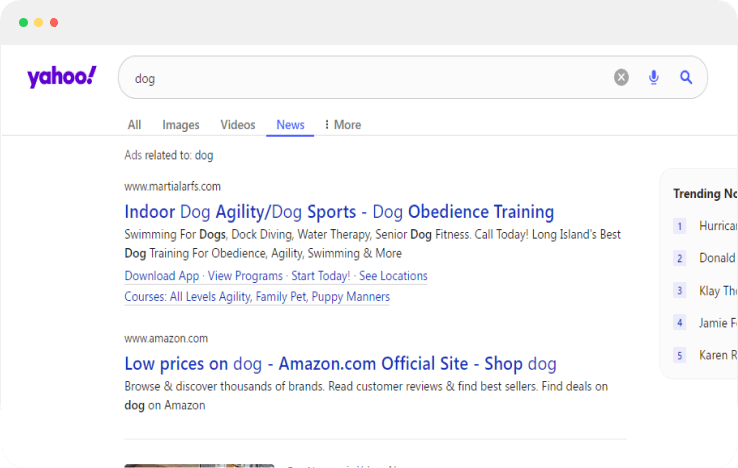Open the View Programs sitelink

[245, 276]
